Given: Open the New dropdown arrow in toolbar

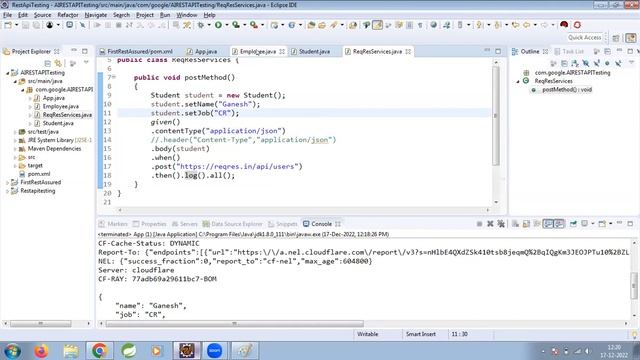Looking at the screenshot, I should (16, 25).
